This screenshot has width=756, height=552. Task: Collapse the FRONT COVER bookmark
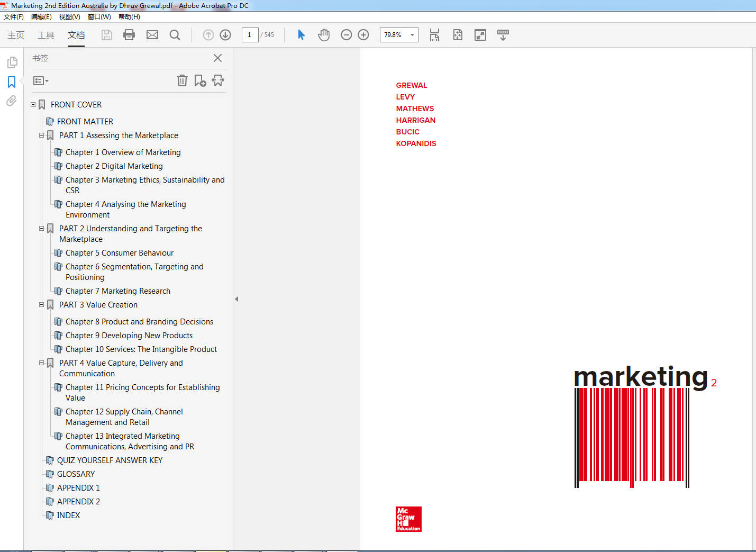pos(33,105)
